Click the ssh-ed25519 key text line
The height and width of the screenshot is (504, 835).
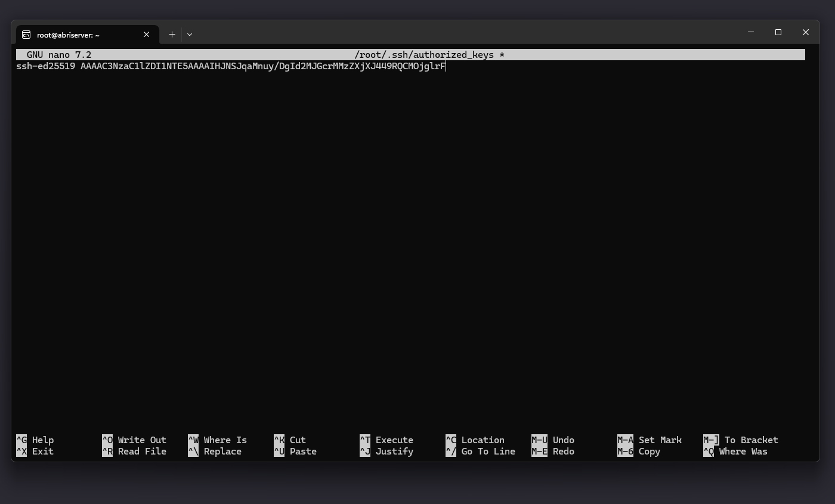[x=230, y=66]
